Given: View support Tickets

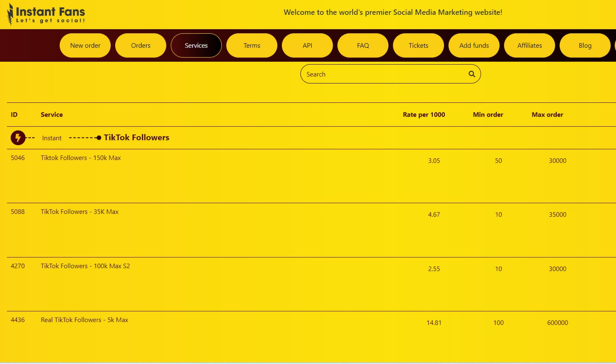Looking at the screenshot, I should [x=418, y=46].
